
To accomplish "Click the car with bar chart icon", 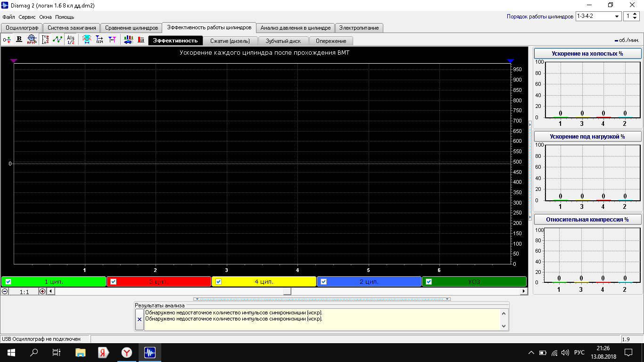I will (x=128, y=40).
